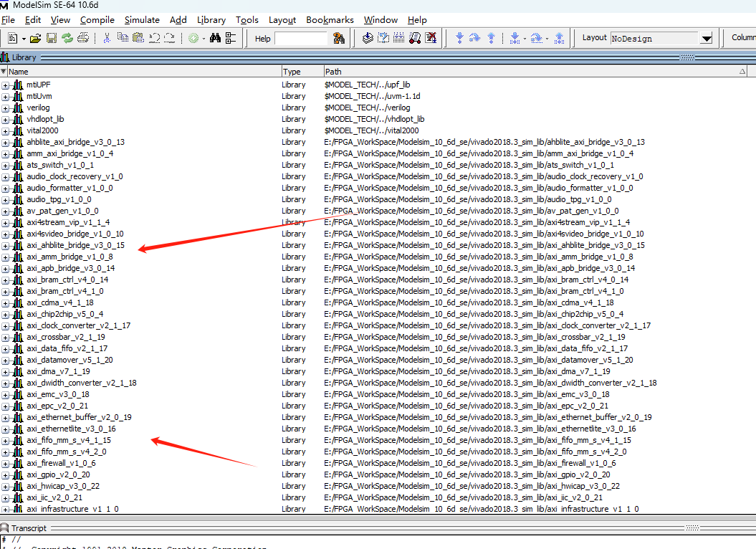
Task: Select axi_crossbar_v2_1_19 library
Action: point(66,338)
